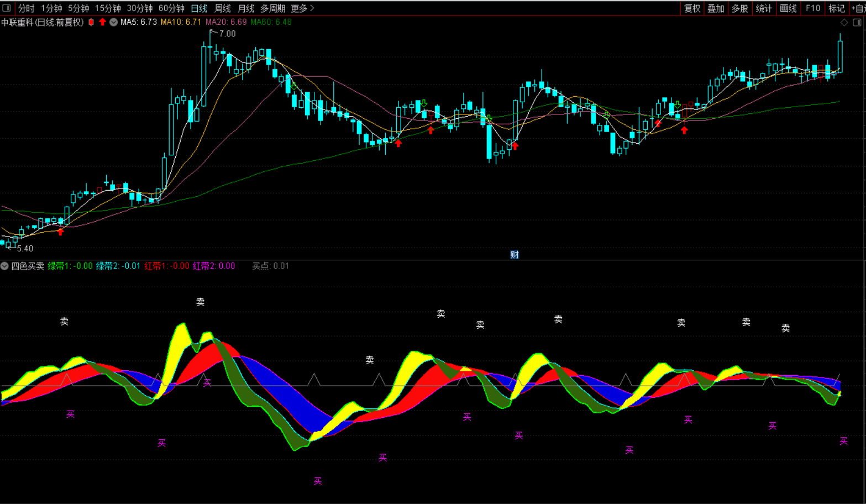This screenshot has width=866, height=504.
Task: Click the 四色买卖 indicator name
Action: click(28, 266)
